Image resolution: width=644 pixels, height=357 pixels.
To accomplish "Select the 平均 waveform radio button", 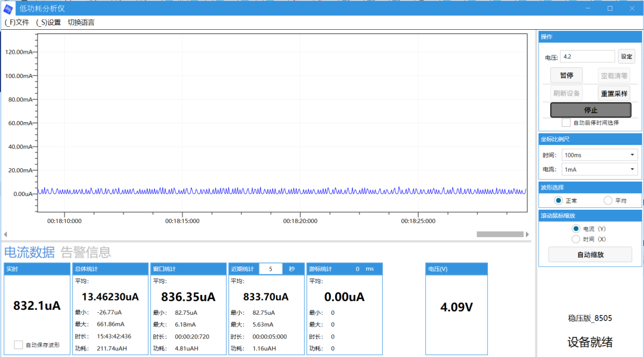I will (608, 201).
